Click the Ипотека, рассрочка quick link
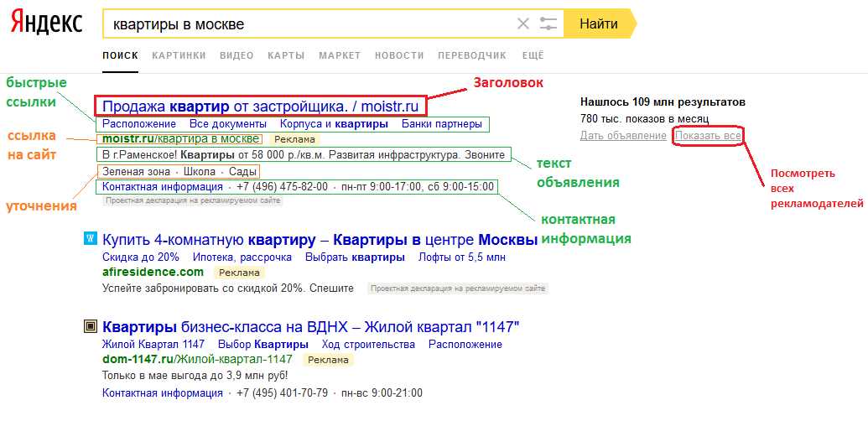Screen dimensions: 868x421 242,257
